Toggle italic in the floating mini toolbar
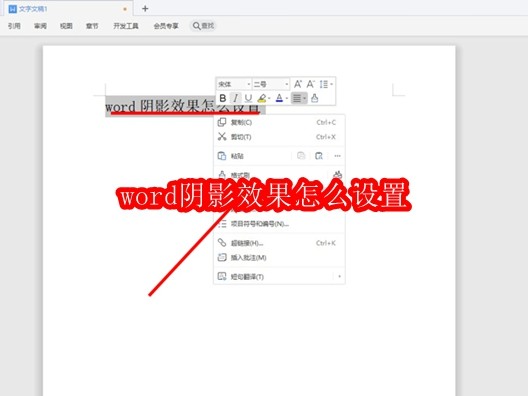The image size is (528, 396). [x=235, y=98]
